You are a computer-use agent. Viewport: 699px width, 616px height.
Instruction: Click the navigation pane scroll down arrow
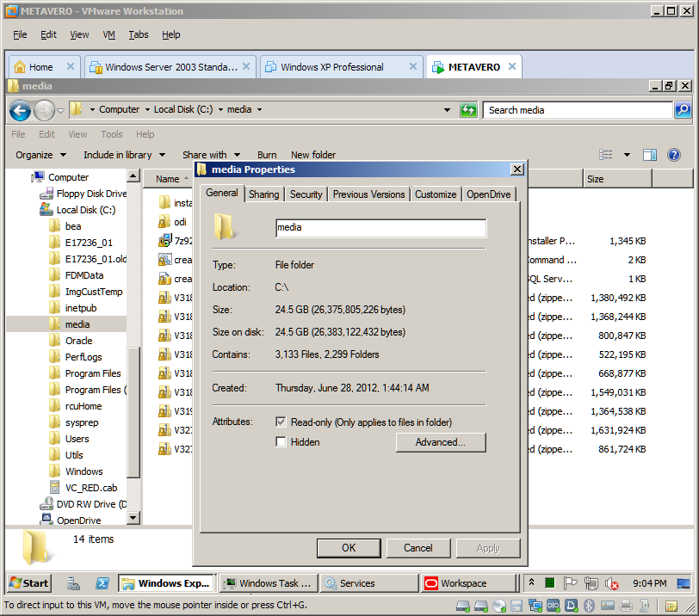coord(133,518)
